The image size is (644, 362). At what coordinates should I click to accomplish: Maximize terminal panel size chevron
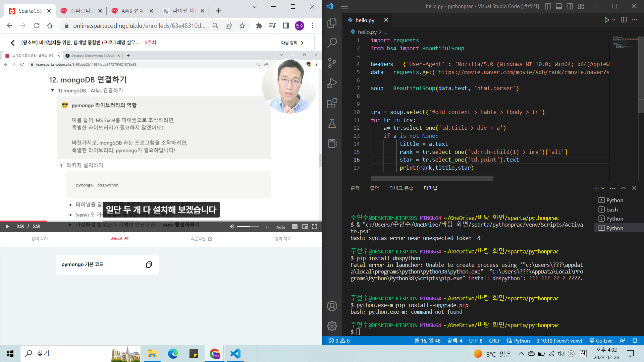(x=623, y=188)
